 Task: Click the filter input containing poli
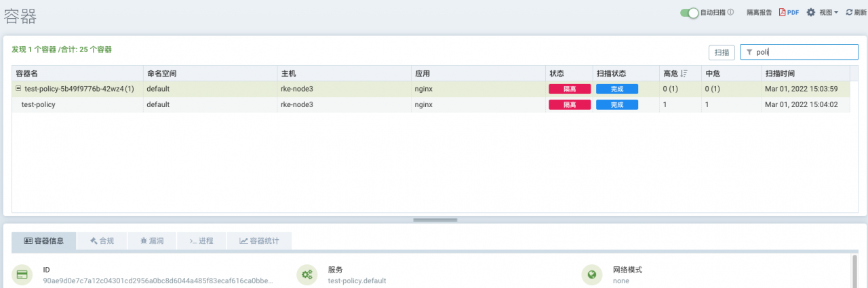point(804,52)
